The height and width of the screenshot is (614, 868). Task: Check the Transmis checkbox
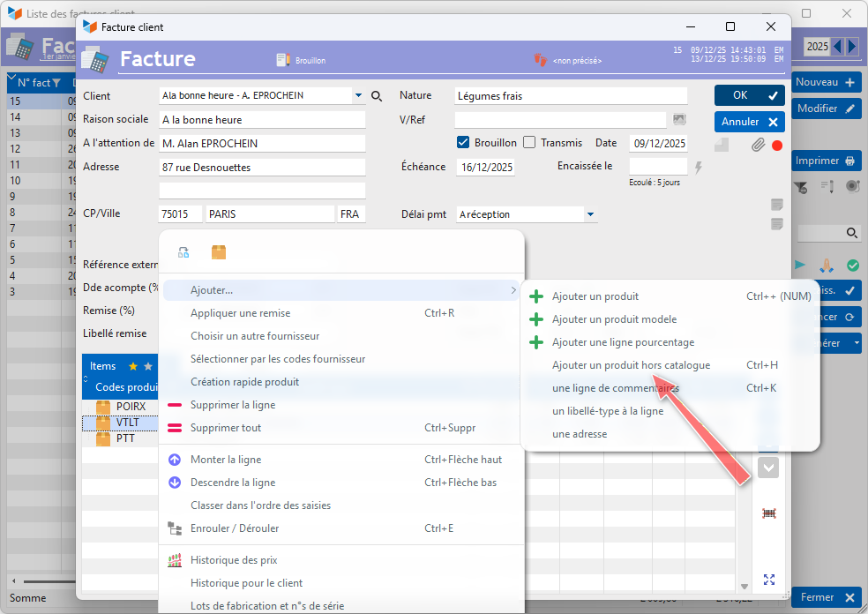click(529, 143)
